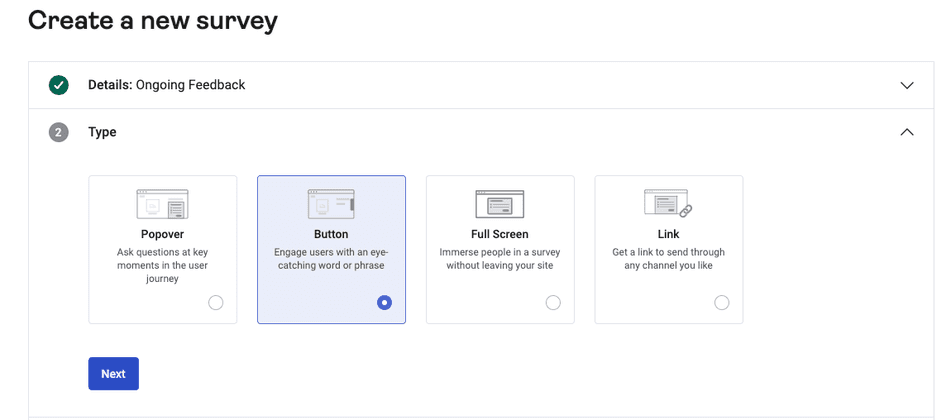
Task: Click the 'Type' section heading
Action: (103, 132)
